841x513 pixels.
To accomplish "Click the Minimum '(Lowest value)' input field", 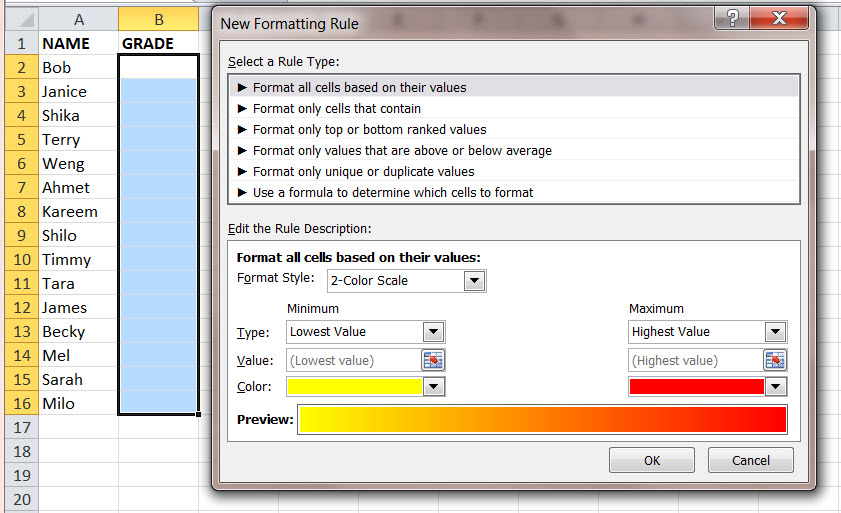I will click(355, 360).
